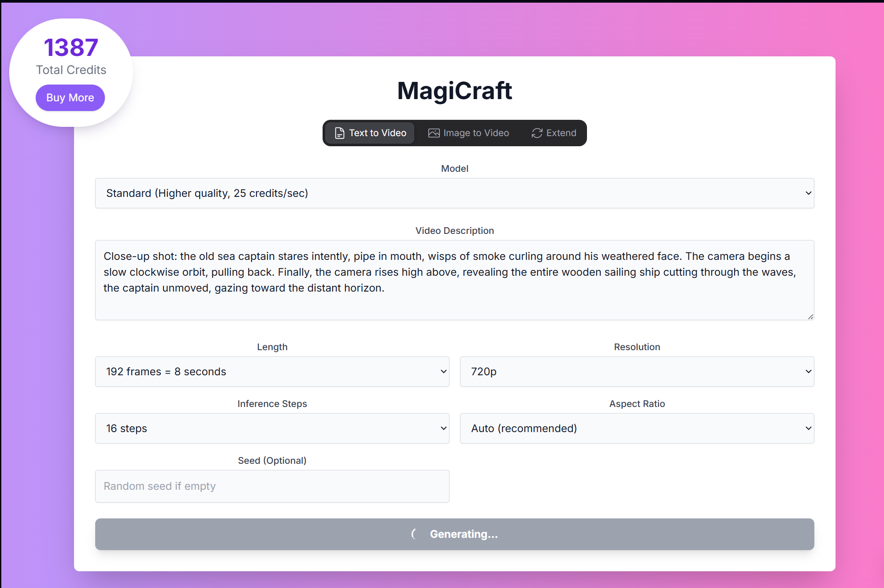Image resolution: width=884 pixels, height=588 pixels.
Task: Click the Total Credits label
Action: pyautogui.click(x=71, y=70)
